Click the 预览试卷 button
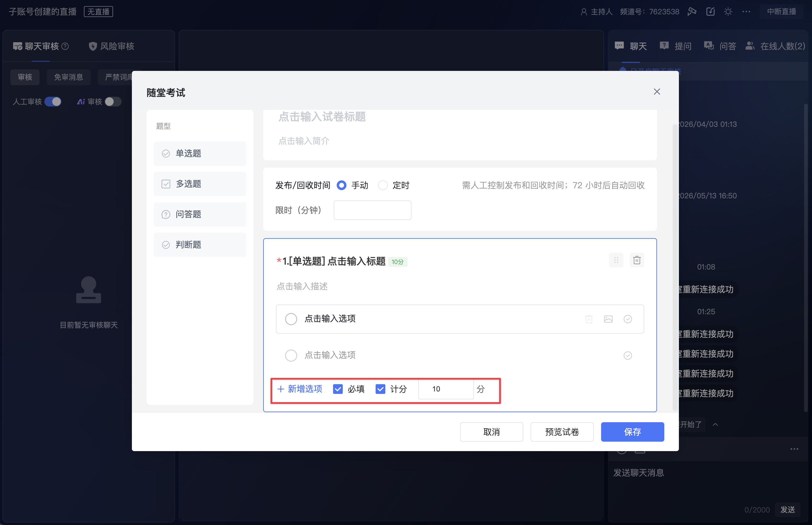Screen dimensions: 812x525 pos(562,432)
